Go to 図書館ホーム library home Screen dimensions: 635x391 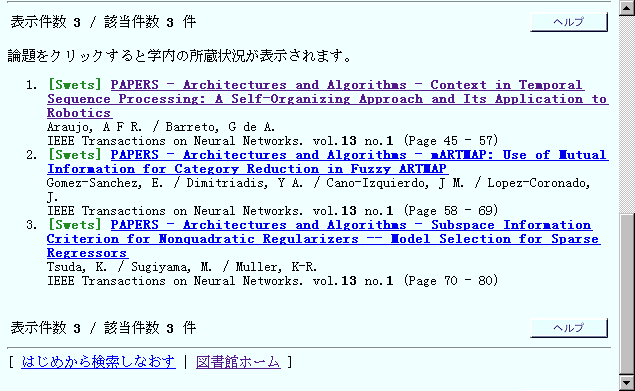point(238,361)
